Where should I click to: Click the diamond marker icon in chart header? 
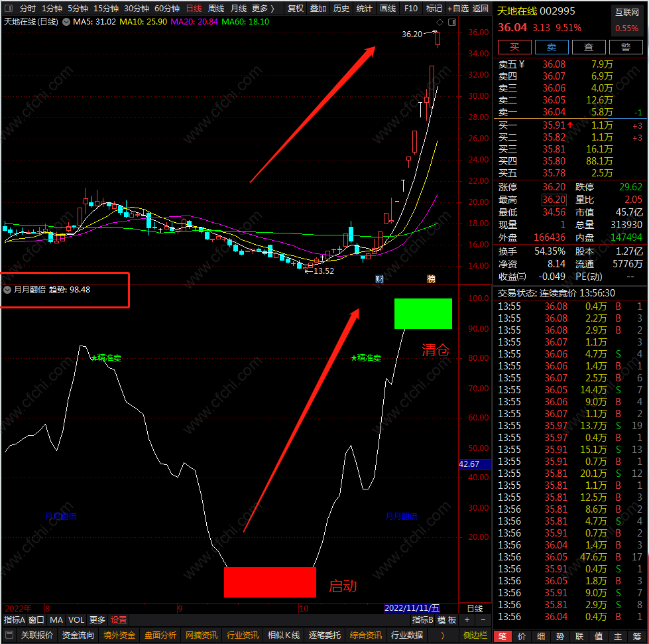(440, 22)
